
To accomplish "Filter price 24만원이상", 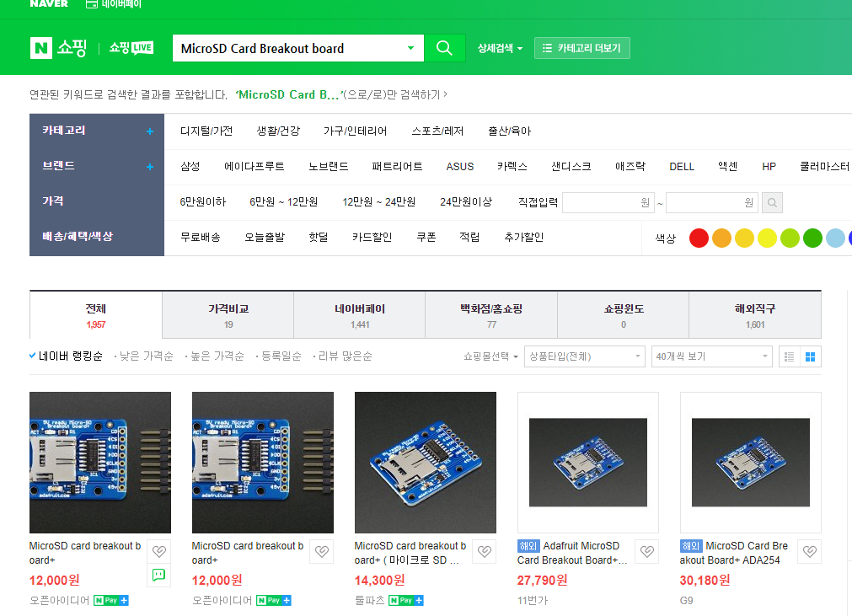I will point(466,202).
